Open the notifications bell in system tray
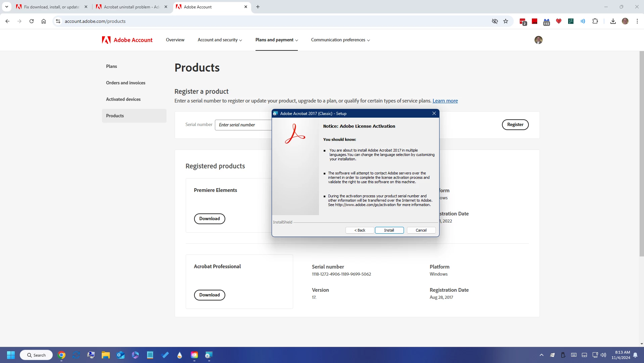The width and height of the screenshot is (644, 363). [635, 355]
